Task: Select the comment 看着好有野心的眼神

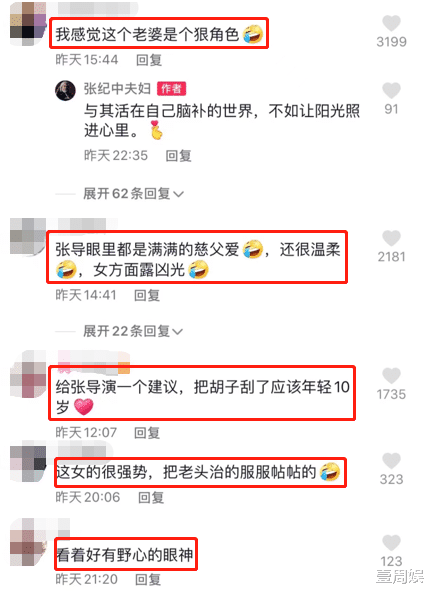Action: (x=125, y=554)
